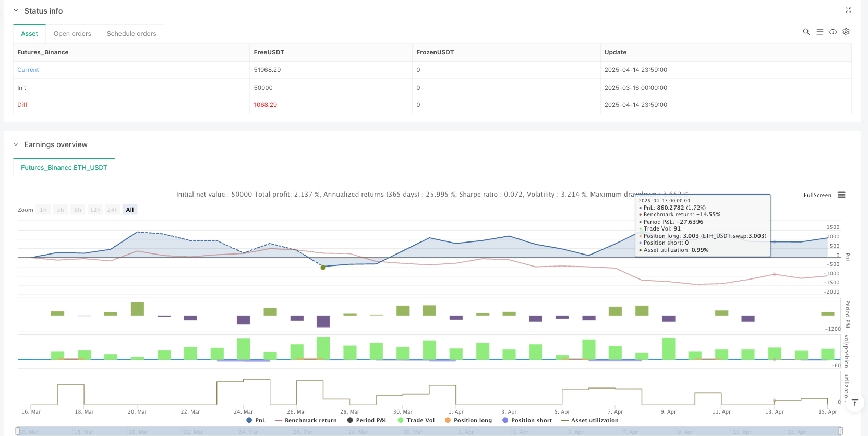Switch to the Open orders tab
This screenshot has width=868, height=436.
(x=72, y=34)
